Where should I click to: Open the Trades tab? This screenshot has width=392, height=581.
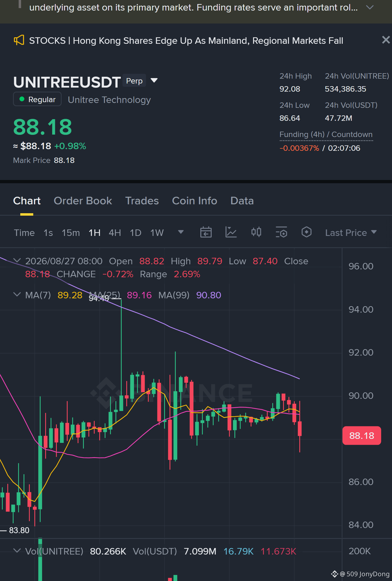coord(142,201)
